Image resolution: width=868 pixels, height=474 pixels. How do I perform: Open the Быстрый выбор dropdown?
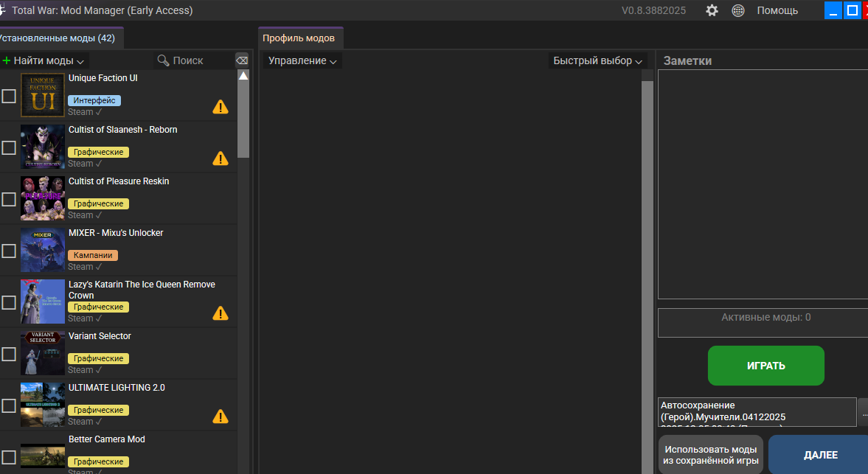[x=597, y=60]
